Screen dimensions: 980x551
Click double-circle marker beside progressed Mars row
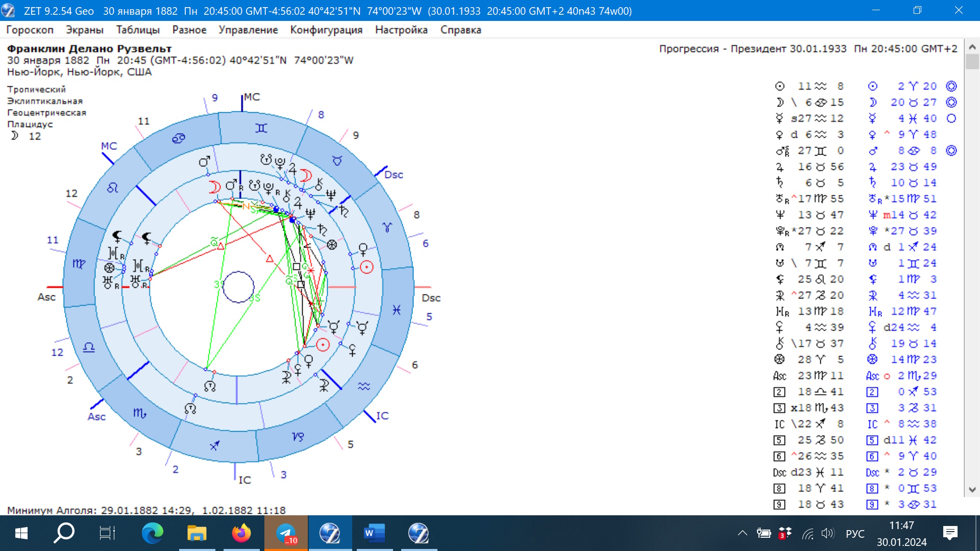[951, 151]
